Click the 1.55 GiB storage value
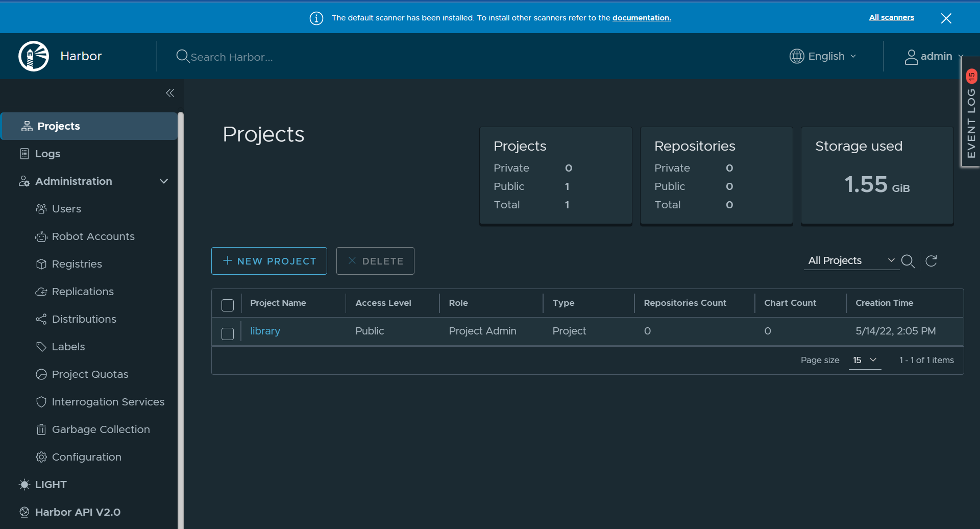This screenshot has width=980, height=529. point(877,184)
